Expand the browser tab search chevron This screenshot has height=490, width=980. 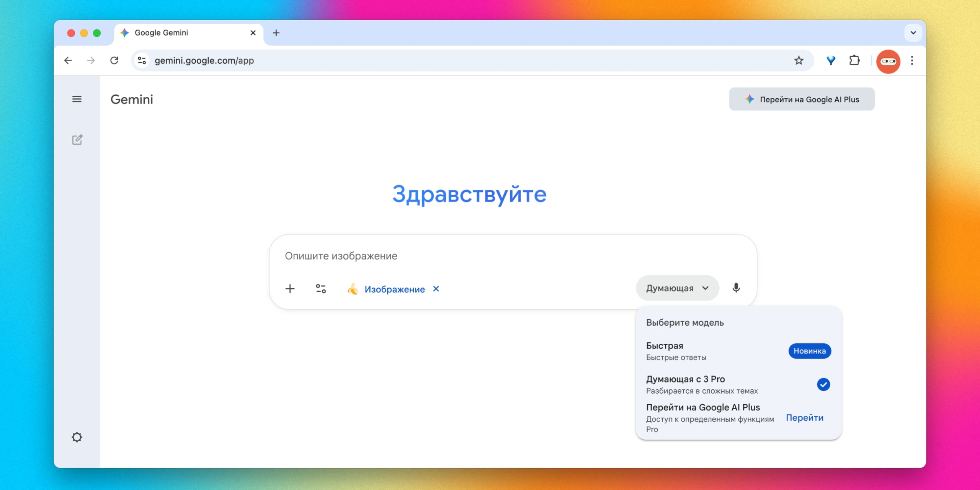[913, 33]
